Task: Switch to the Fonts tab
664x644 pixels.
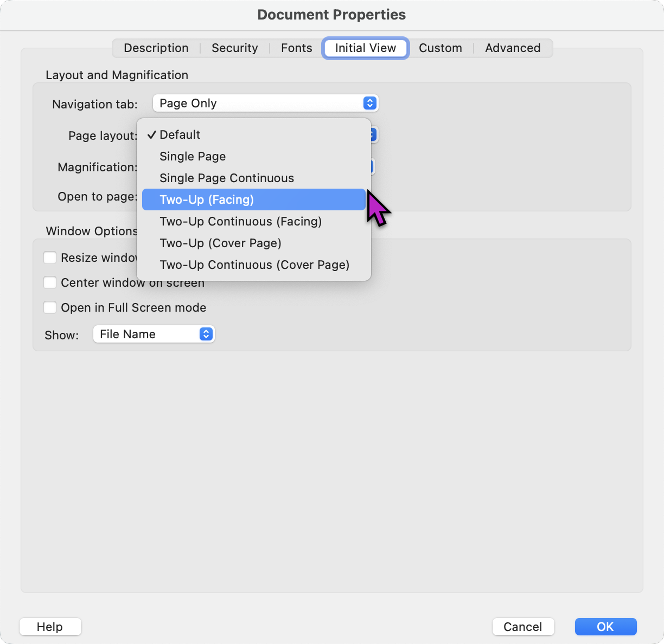Action: [x=296, y=48]
